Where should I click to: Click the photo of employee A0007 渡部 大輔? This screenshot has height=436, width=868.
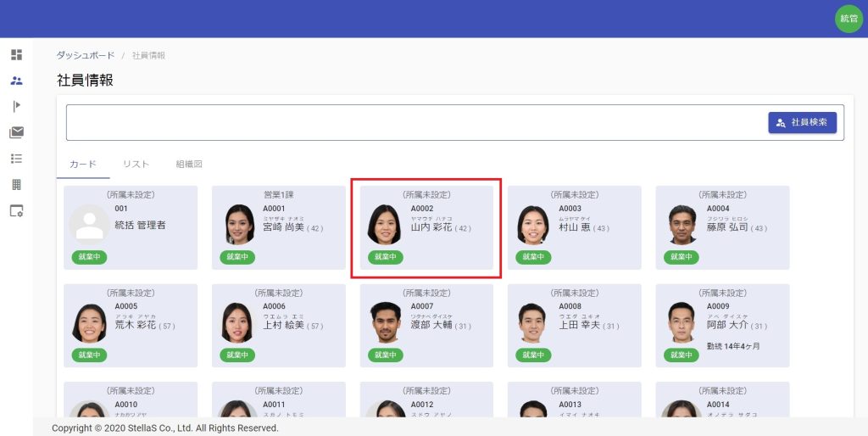tap(386, 322)
